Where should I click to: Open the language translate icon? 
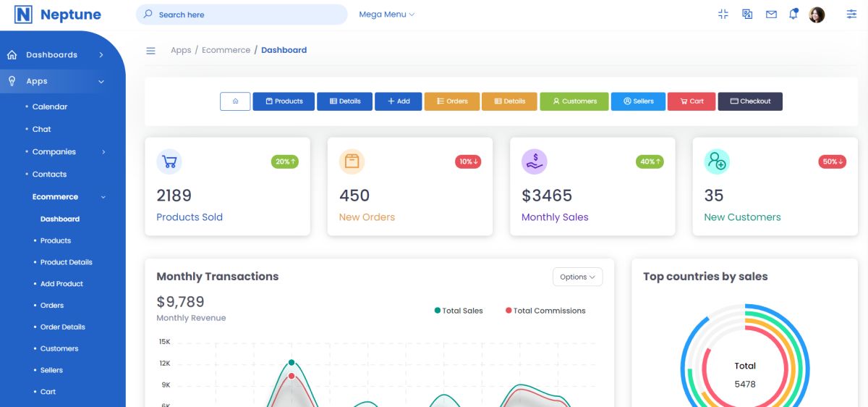pyautogui.click(x=747, y=14)
